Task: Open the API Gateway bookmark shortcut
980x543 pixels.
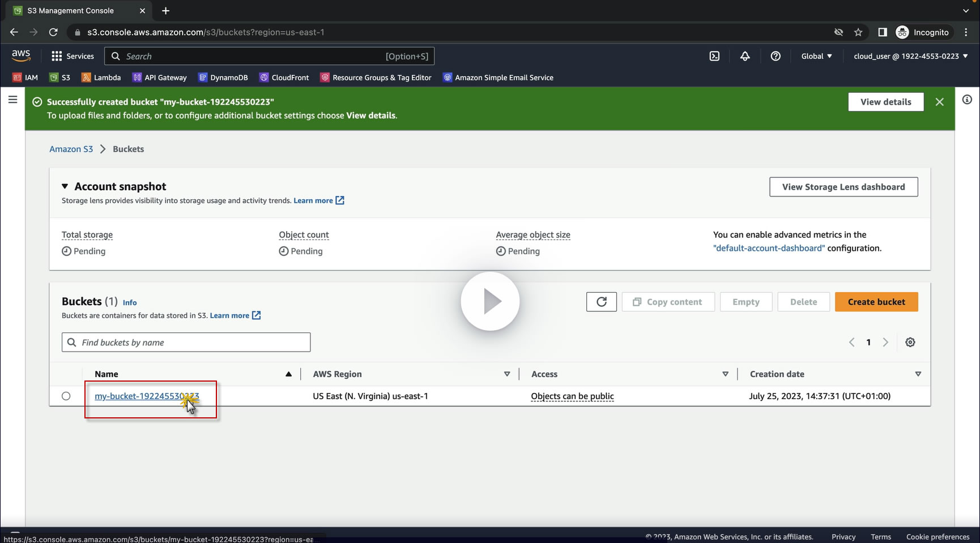Action: pos(160,78)
